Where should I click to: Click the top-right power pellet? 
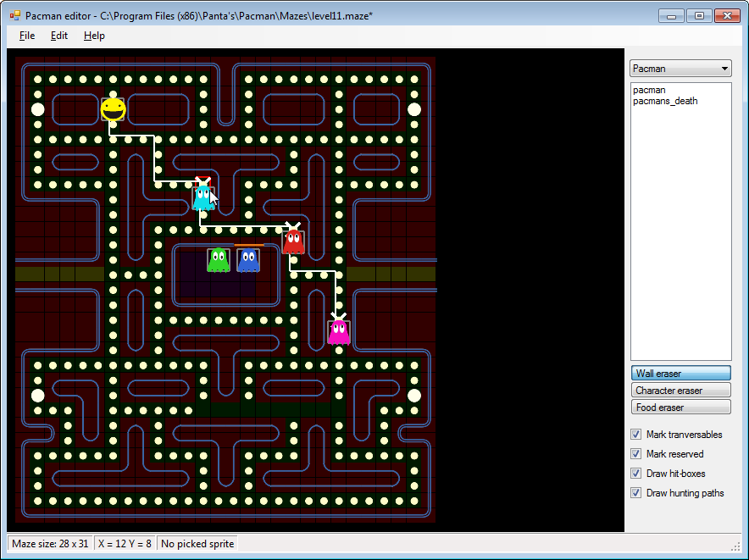pyautogui.click(x=414, y=109)
